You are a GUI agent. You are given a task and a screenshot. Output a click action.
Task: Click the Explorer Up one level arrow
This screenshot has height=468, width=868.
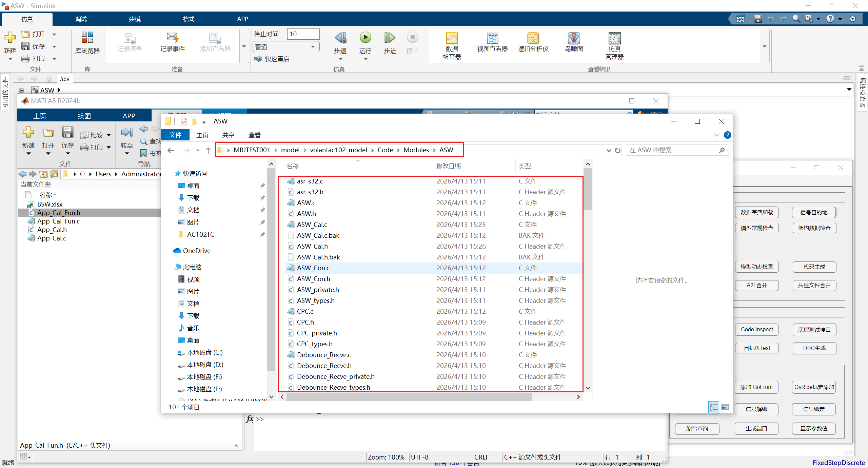208,150
